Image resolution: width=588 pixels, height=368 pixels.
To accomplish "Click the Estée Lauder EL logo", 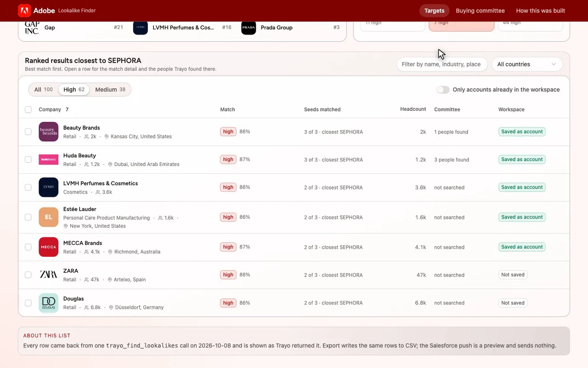I will (48, 217).
